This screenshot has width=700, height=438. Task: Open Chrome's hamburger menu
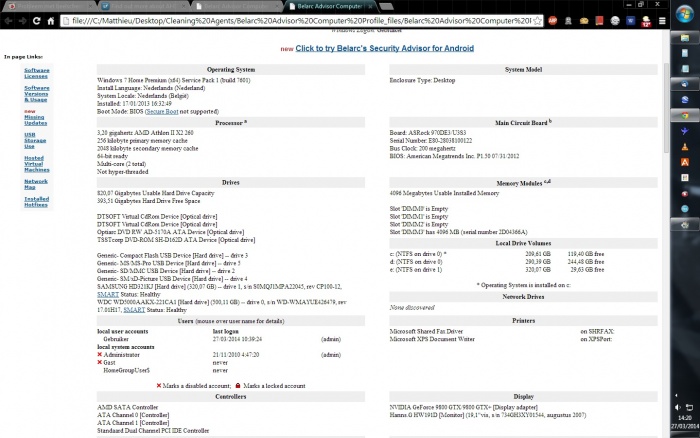662,21
